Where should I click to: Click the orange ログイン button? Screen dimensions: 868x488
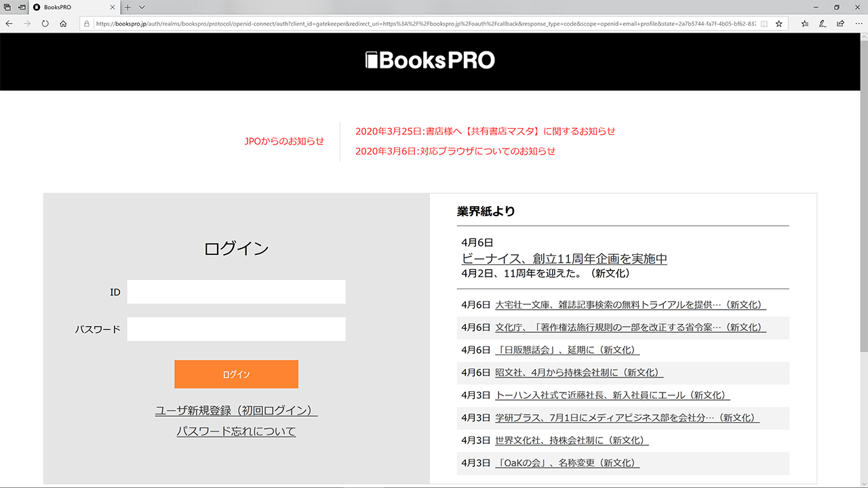236,374
